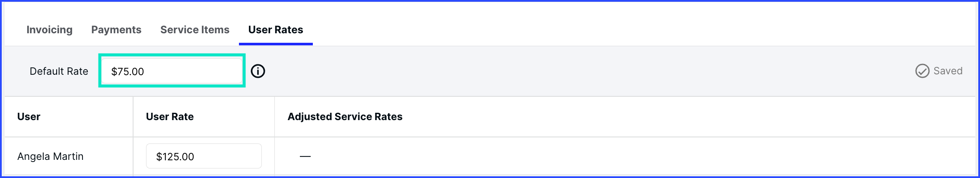Click the gray Default Rate bar background
This screenshot has height=178, width=980.
point(562,71)
